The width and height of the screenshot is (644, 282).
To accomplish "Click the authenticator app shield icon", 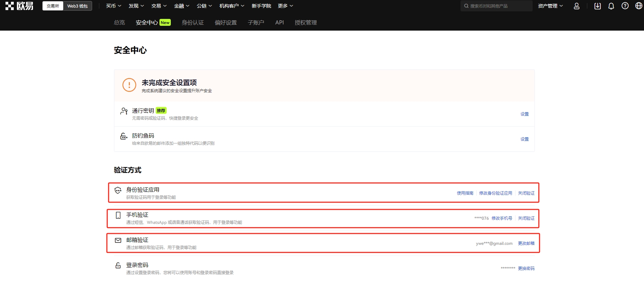I will point(118,190).
